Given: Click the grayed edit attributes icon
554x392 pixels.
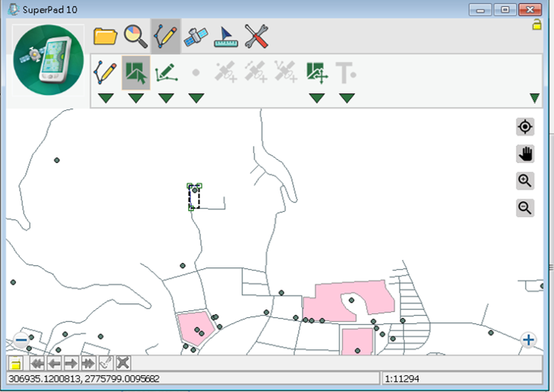Looking at the screenshot, I should [105, 363].
